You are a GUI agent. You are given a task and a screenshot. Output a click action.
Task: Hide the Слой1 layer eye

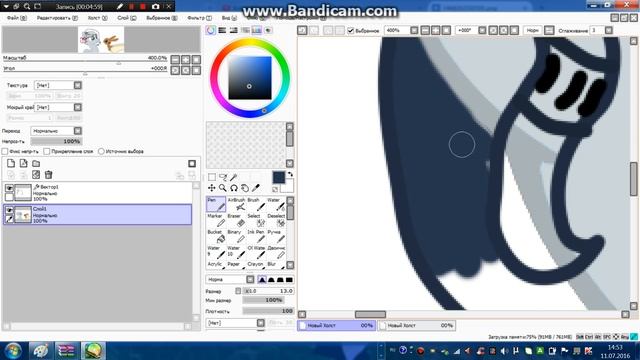9,210
